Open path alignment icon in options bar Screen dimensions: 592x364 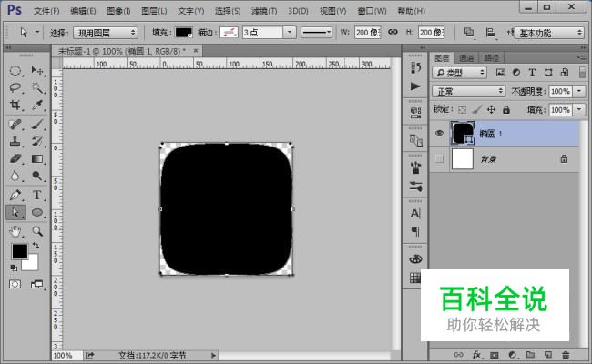[490, 33]
